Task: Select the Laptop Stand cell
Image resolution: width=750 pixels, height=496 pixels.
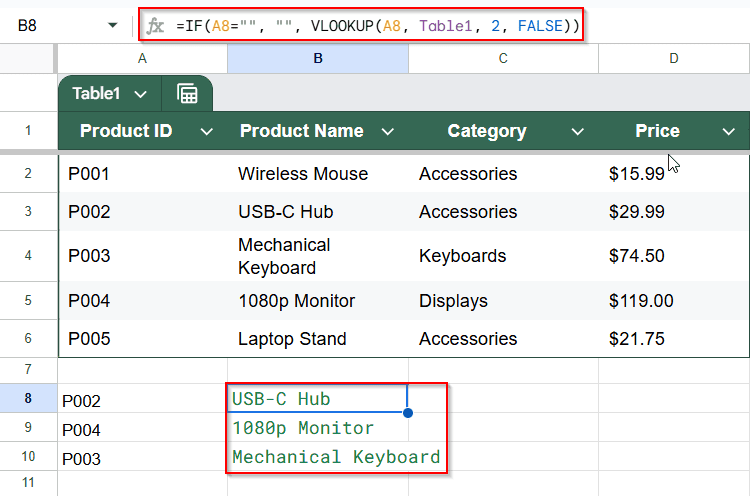Action: coord(318,339)
